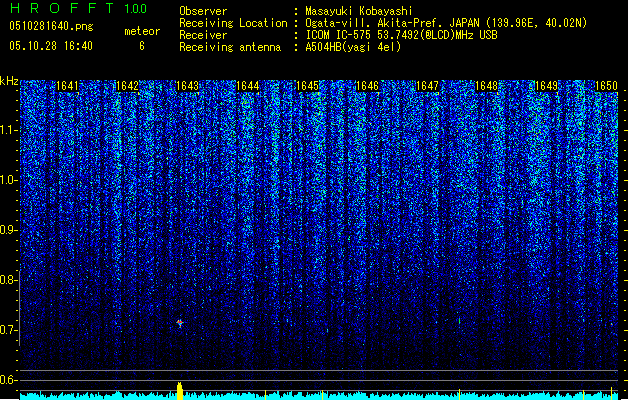
Task: Click the 1645 time marker
Action: coord(307,86)
